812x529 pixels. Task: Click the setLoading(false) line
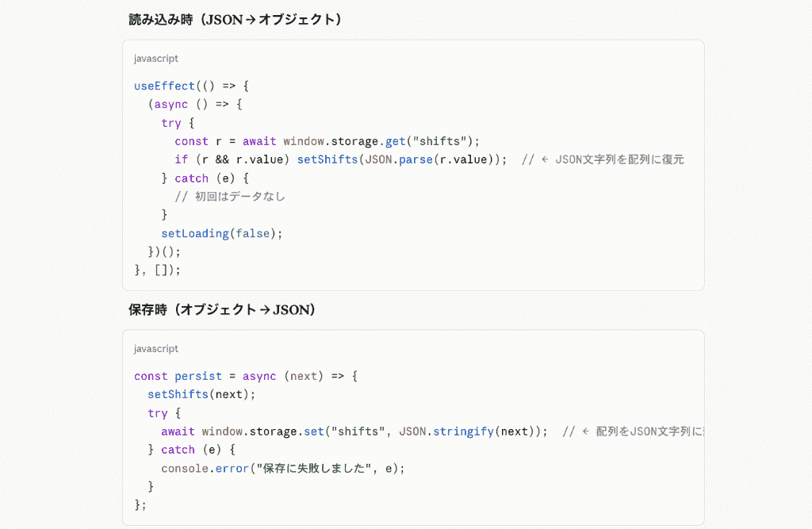222,234
